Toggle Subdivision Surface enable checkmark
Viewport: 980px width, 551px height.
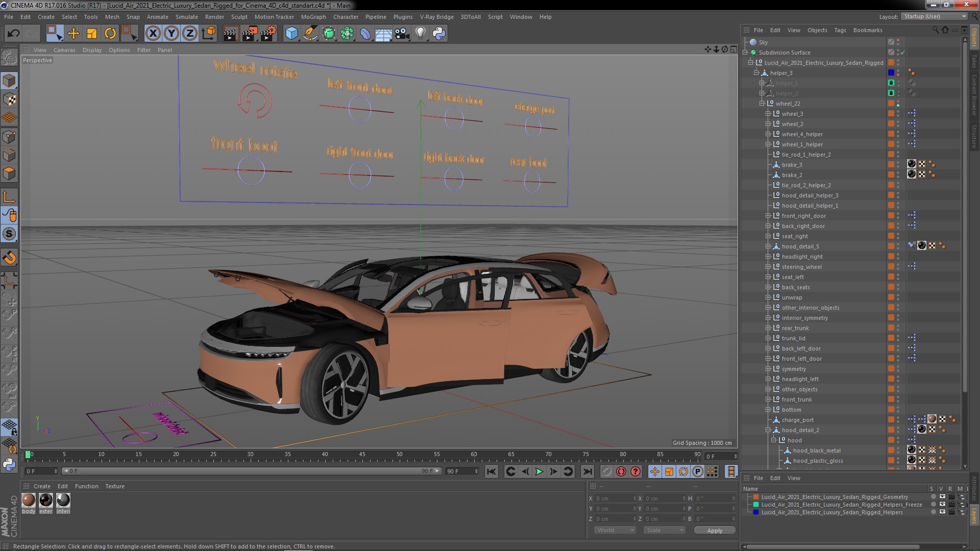[902, 53]
